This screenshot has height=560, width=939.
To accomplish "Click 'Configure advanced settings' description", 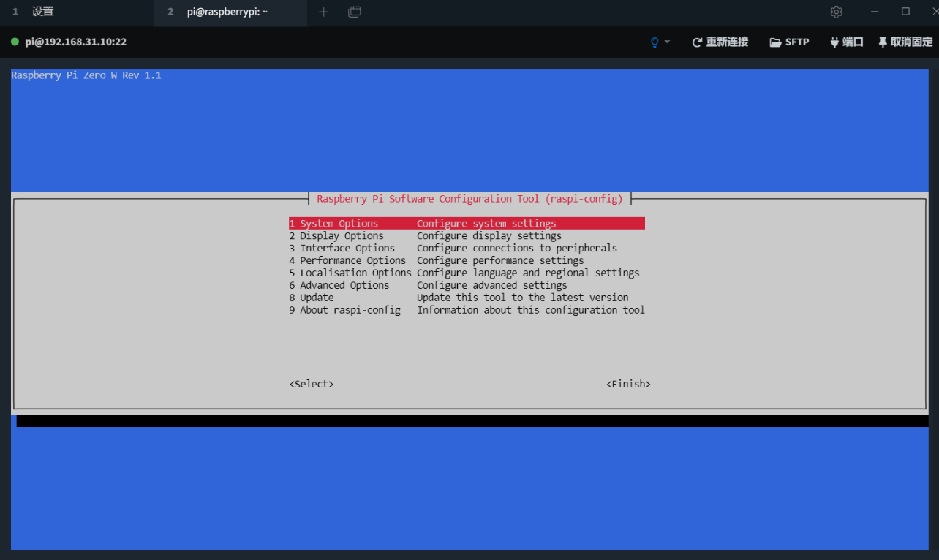I will (492, 286).
